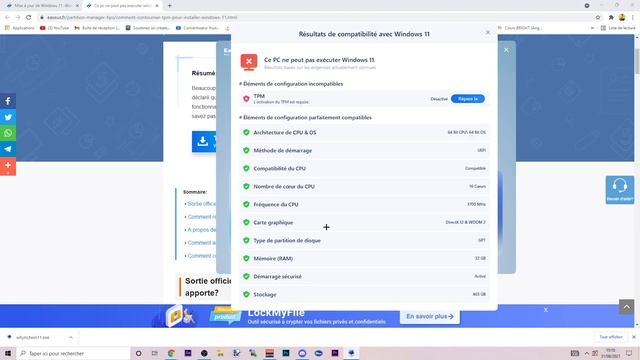Click Sommaire link 'A propos de'
Image resolution: width=640 pixels, height=360 pixels.
click(202, 230)
